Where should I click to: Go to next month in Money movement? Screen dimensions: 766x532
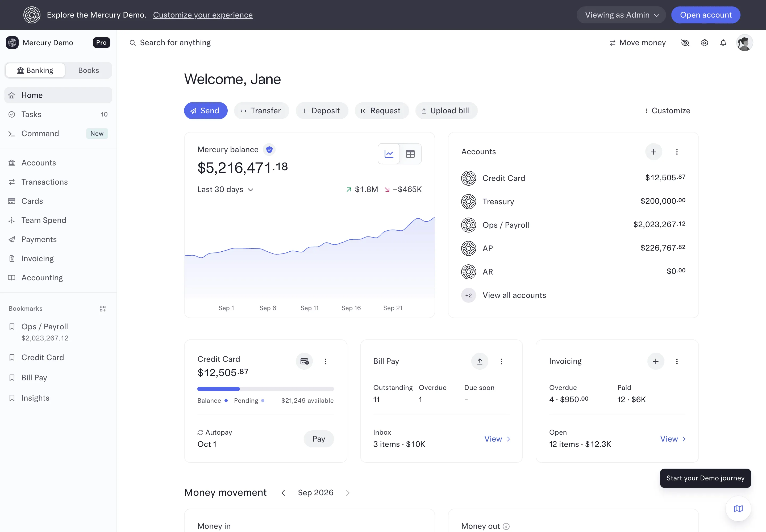348,493
